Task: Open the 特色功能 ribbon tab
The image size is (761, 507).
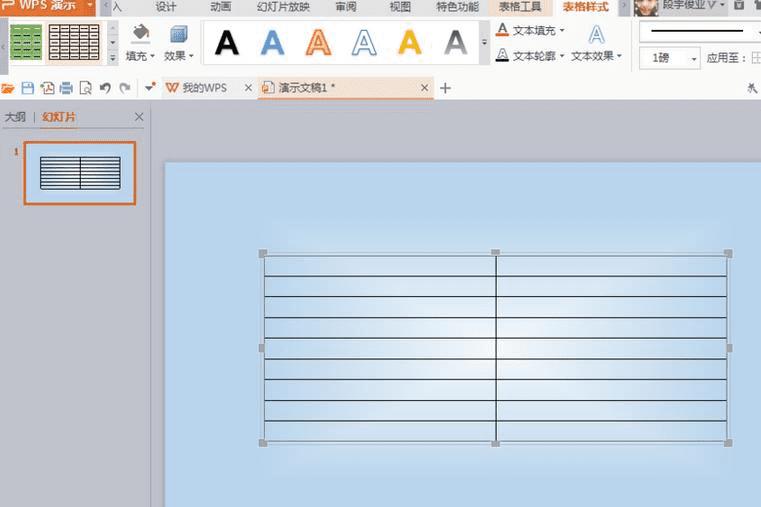Action: [x=457, y=7]
